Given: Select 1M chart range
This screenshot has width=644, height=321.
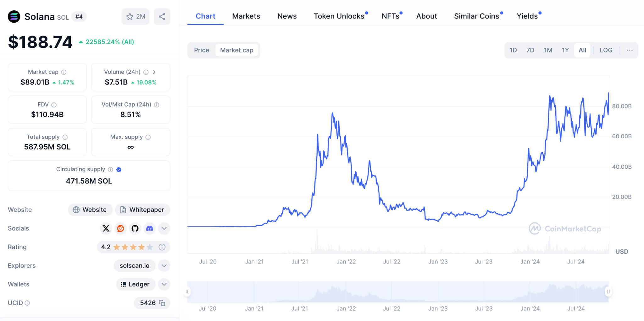Looking at the screenshot, I should coord(548,50).
